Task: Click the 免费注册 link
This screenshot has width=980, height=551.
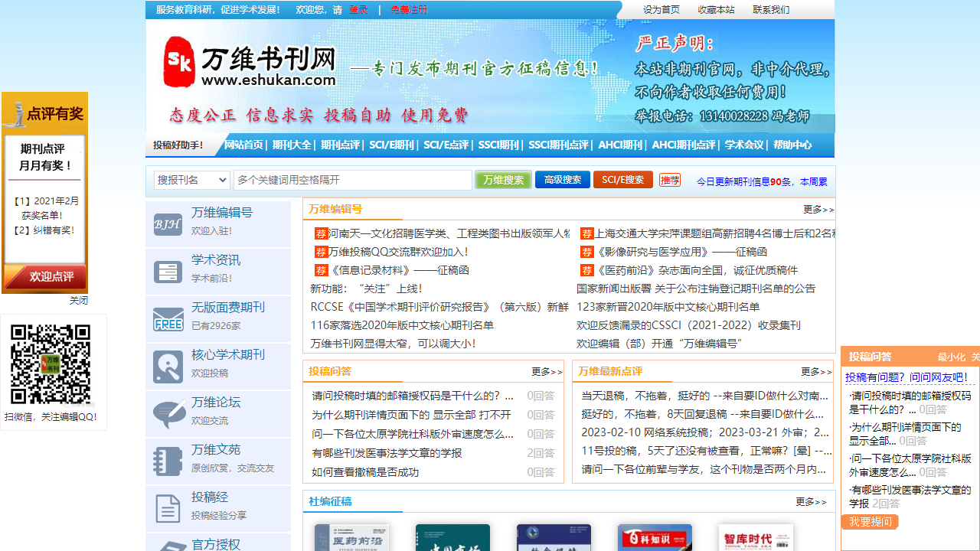Action: tap(409, 10)
